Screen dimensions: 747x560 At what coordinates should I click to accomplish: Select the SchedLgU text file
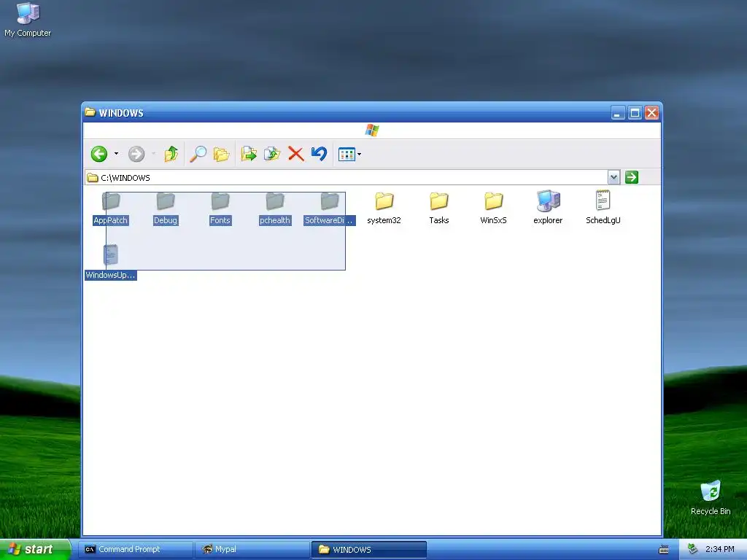point(603,208)
